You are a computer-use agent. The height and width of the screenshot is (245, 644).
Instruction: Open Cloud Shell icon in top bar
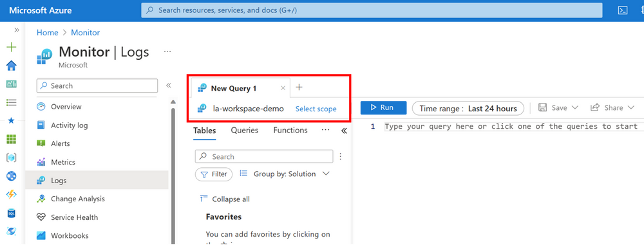pyautogui.click(x=623, y=11)
